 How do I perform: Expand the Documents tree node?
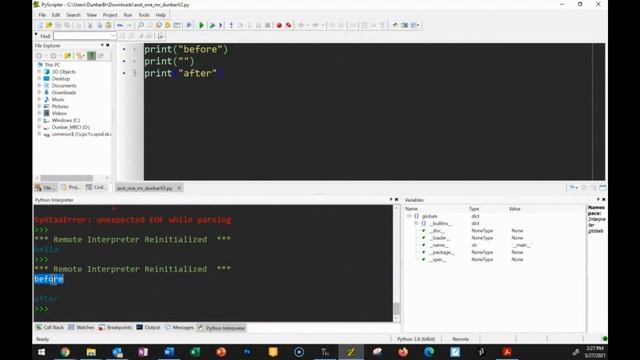[39, 86]
